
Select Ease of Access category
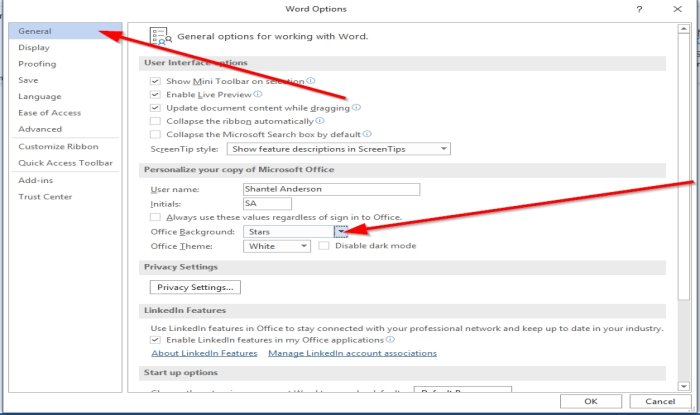(50, 113)
